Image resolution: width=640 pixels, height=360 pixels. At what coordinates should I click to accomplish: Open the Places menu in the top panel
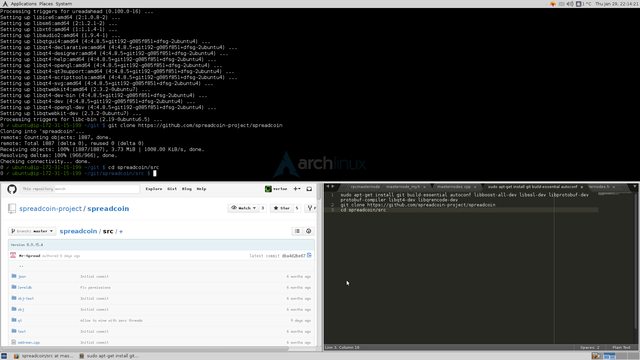[46, 4]
